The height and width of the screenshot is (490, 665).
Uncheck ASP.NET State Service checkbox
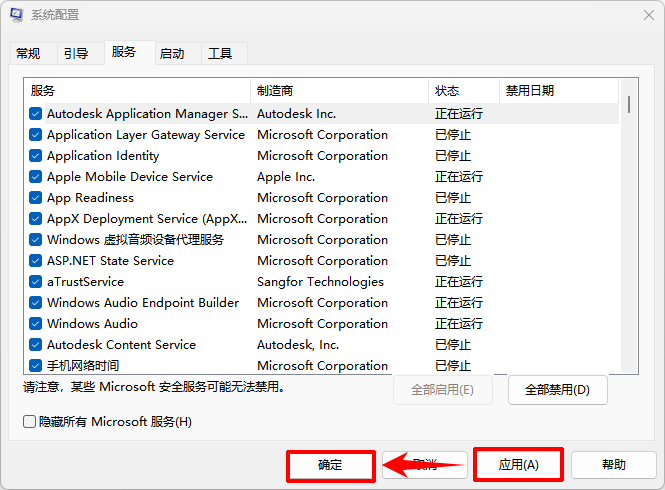click(36, 260)
